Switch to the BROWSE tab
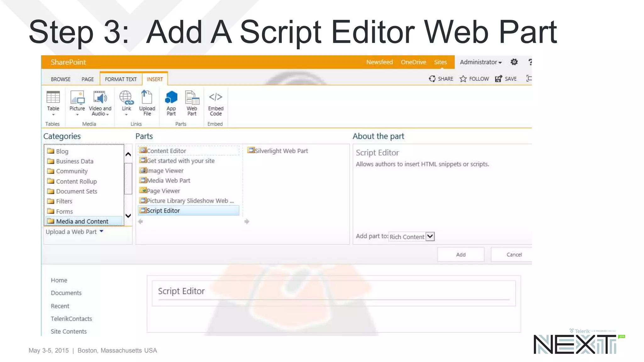The height and width of the screenshot is (362, 644). coord(61,79)
